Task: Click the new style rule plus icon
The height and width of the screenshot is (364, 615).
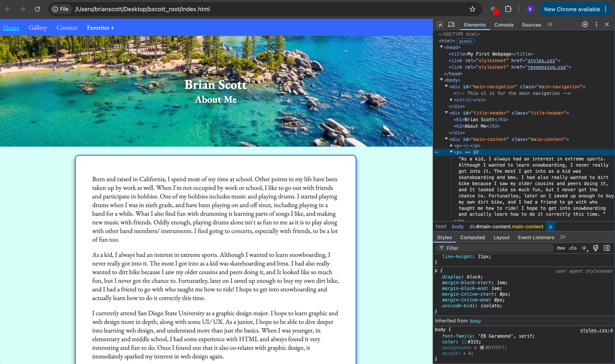Action: [x=584, y=248]
